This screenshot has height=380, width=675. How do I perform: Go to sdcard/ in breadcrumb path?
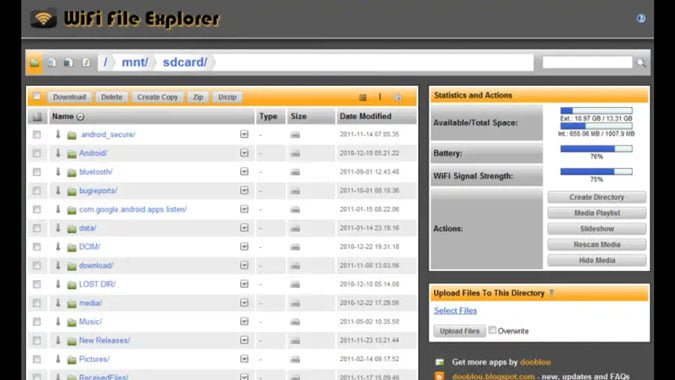pos(185,62)
